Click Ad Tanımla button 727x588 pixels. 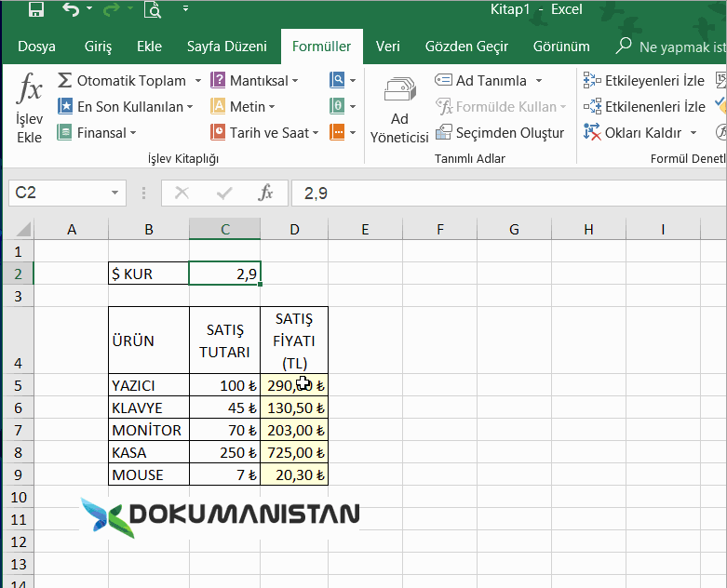481,81
